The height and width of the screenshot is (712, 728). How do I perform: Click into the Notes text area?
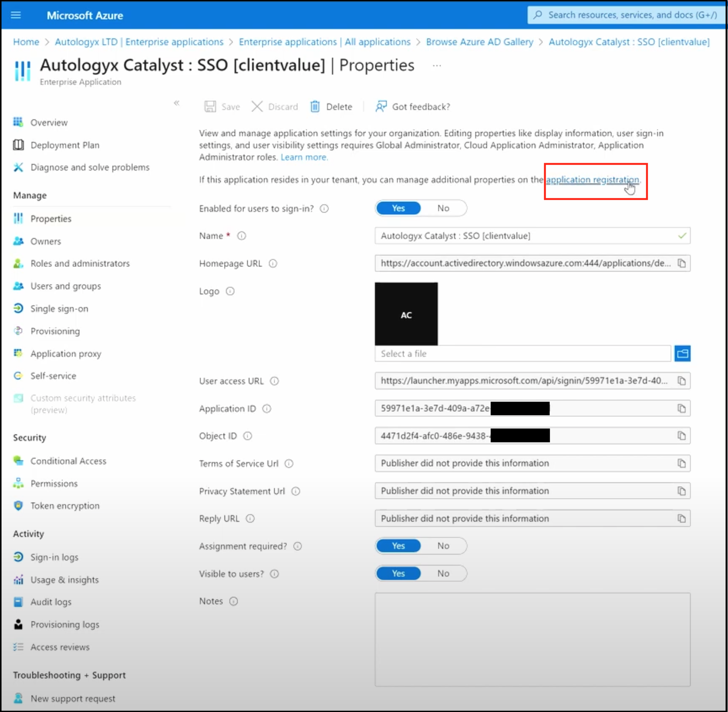pyautogui.click(x=532, y=639)
